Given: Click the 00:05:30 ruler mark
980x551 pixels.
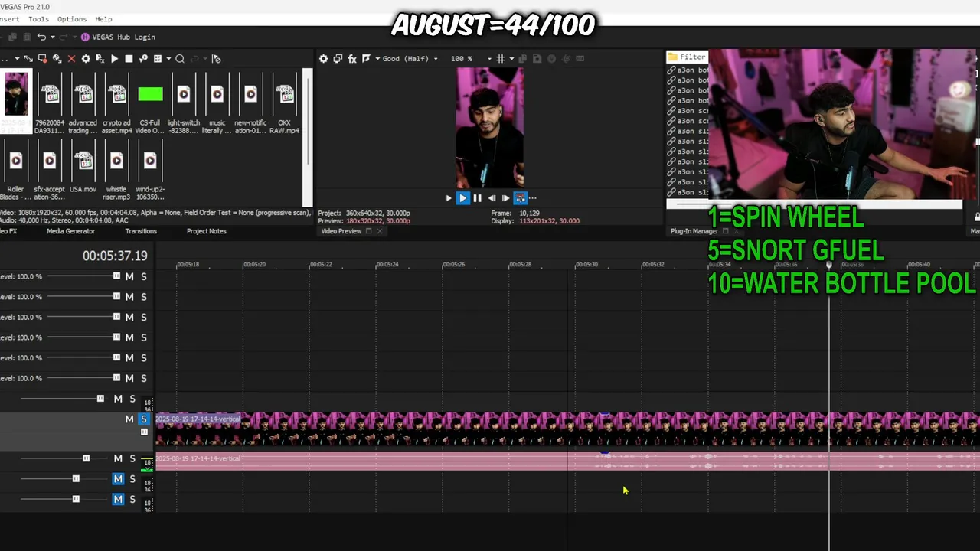Looking at the screenshot, I should click(586, 264).
